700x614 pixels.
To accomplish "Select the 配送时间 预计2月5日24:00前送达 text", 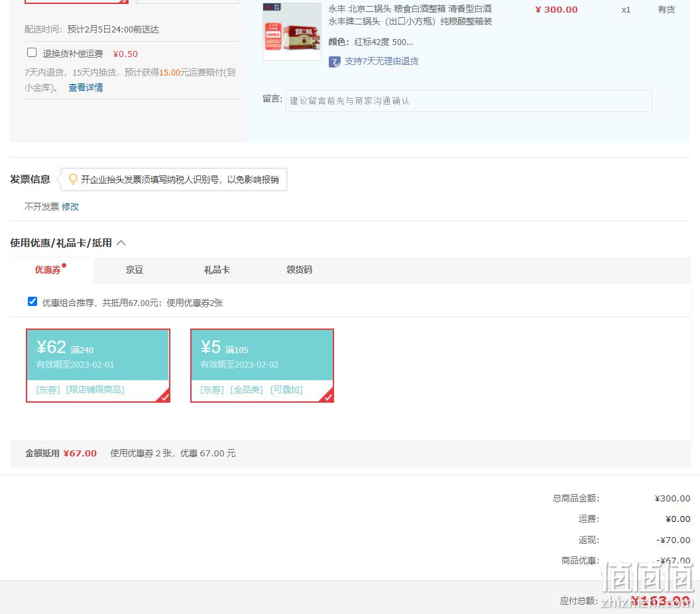I will pyautogui.click(x=91, y=29).
